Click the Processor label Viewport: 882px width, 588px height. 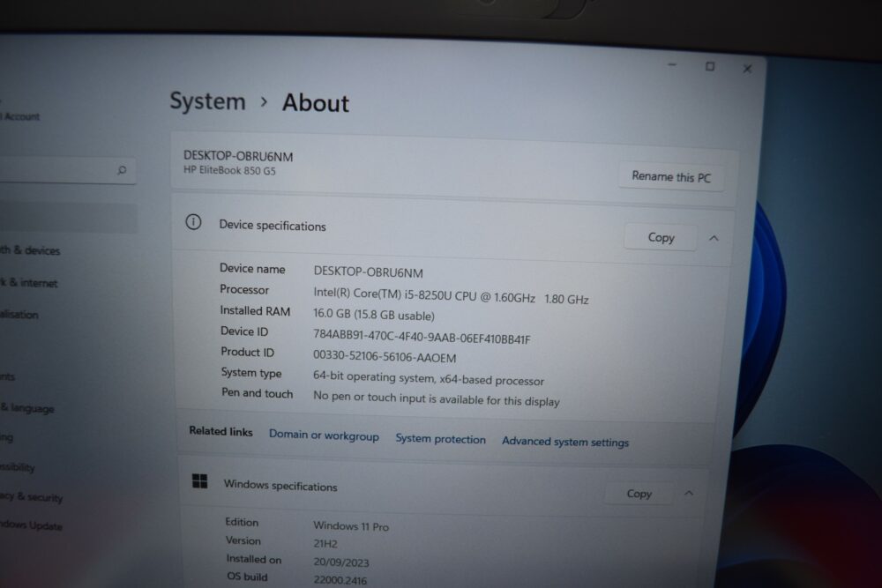pos(244,289)
